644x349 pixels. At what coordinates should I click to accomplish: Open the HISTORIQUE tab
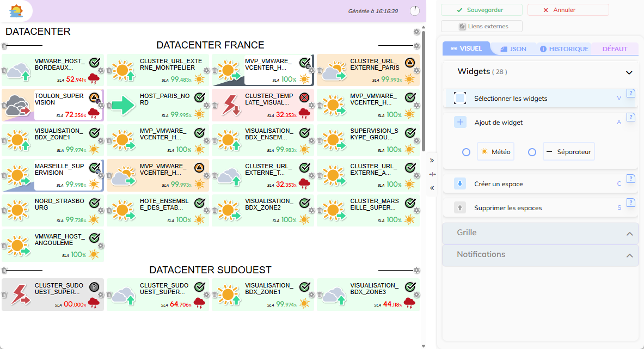(564, 49)
